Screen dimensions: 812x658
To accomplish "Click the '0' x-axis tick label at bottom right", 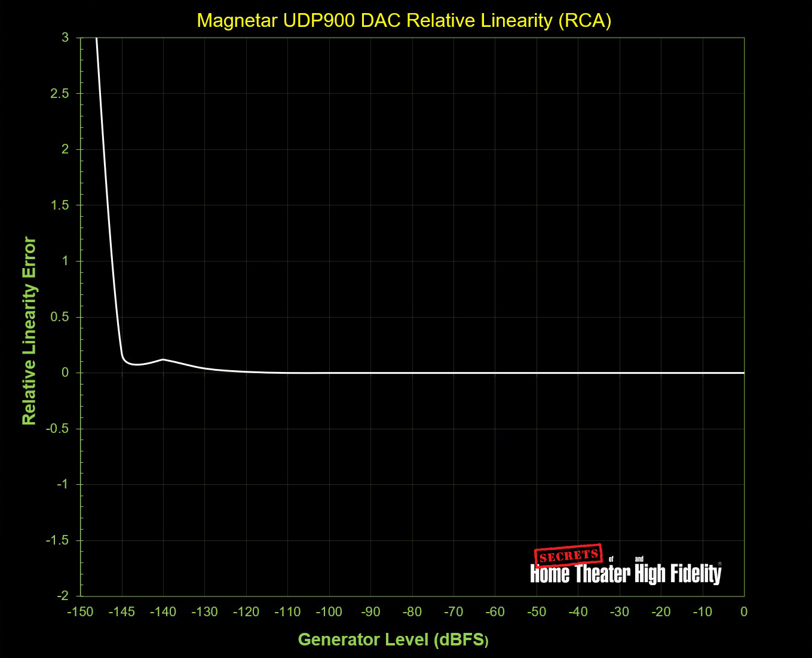I will coord(744,611).
